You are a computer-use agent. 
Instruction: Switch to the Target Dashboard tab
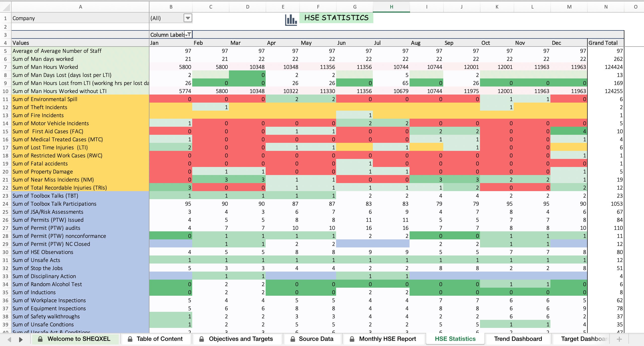click(x=584, y=339)
